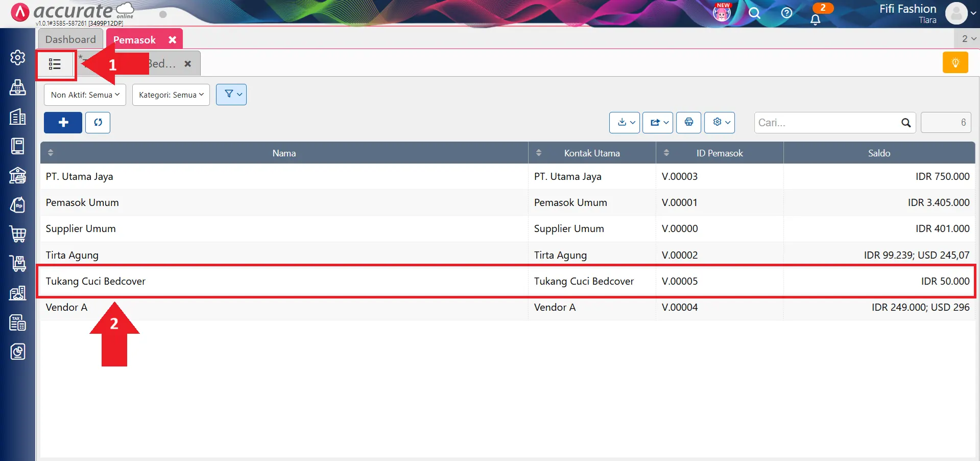
Task: Expand the Non Aktif filter dropdown
Action: point(85,95)
